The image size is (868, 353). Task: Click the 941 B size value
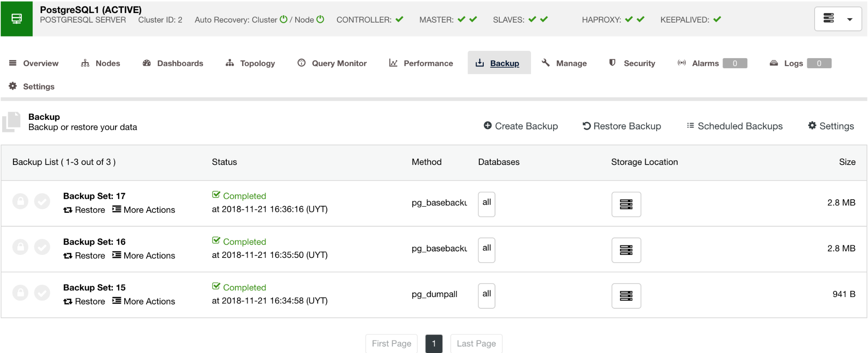844,294
